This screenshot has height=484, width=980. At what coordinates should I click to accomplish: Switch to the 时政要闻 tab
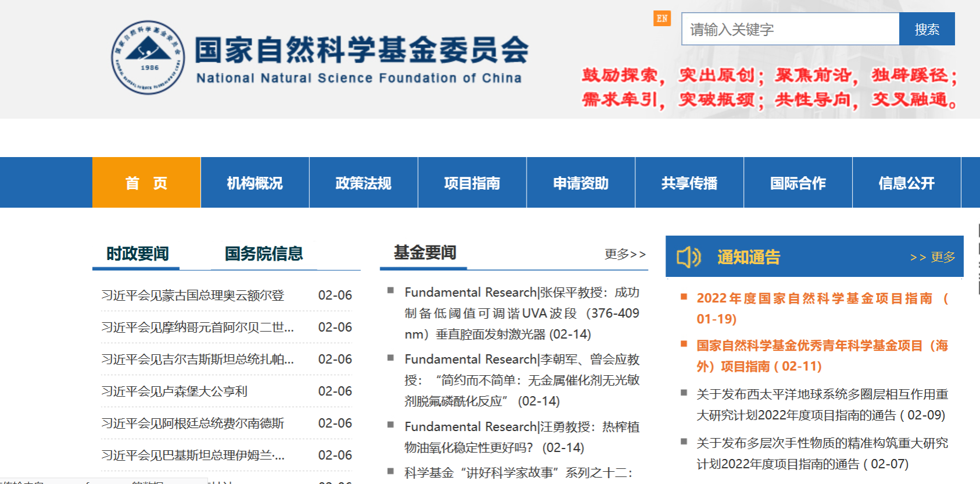click(137, 254)
